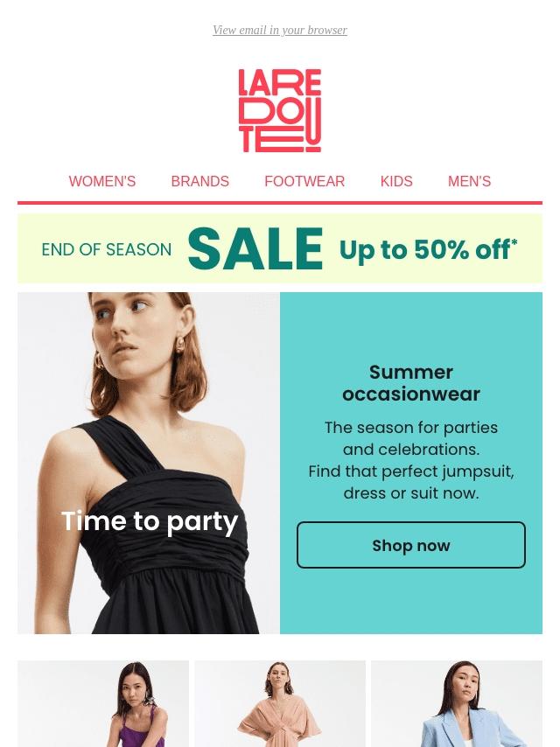Open the View email in your browser link
This screenshot has width=560, height=747.
280,30
